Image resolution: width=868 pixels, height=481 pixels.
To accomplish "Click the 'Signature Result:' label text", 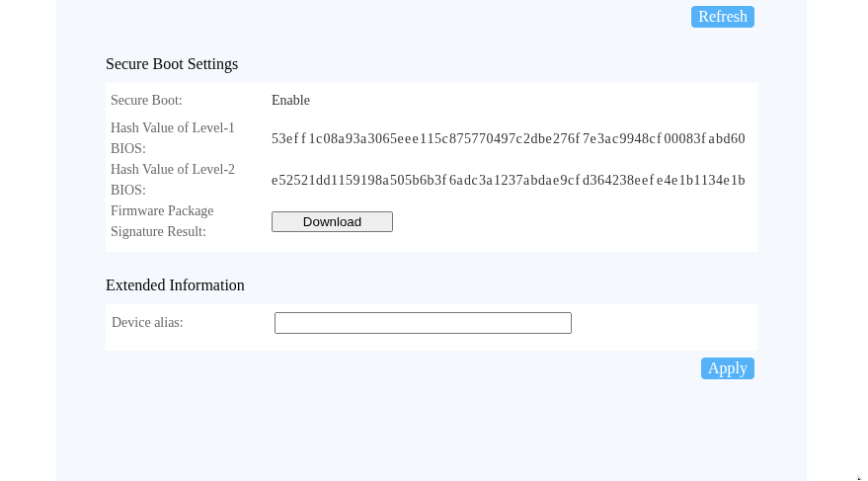I will (158, 232).
